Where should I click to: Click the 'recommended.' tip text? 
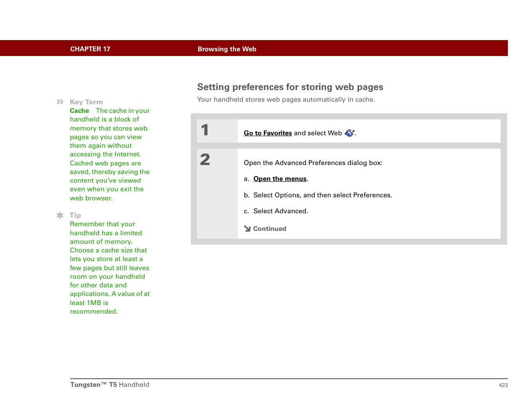coord(93,311)
